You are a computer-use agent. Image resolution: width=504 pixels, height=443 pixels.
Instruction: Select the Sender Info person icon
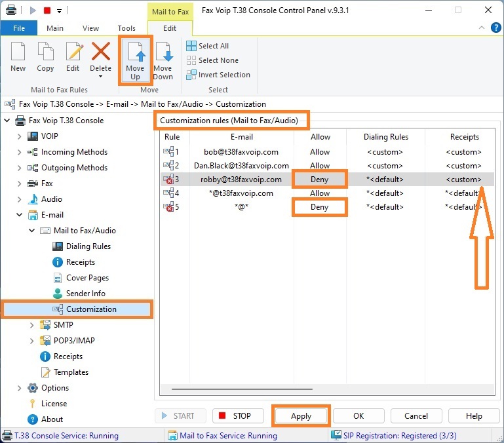[x=58, y=294]
